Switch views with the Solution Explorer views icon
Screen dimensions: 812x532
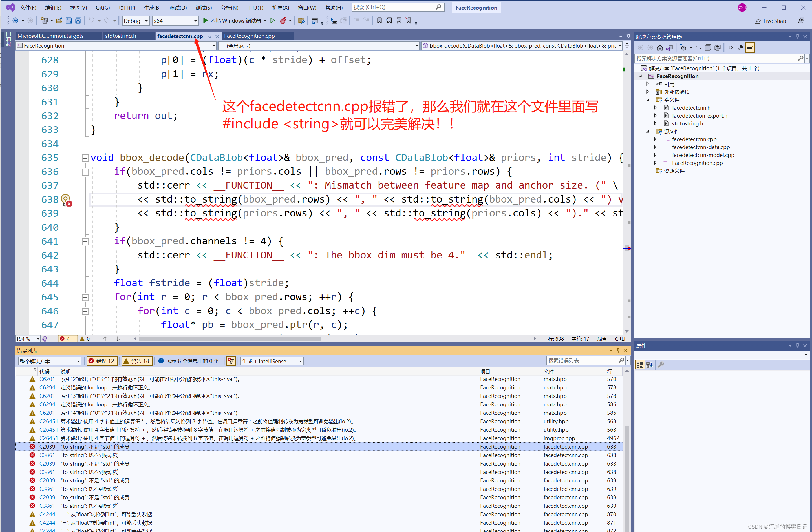pos(670,48)
